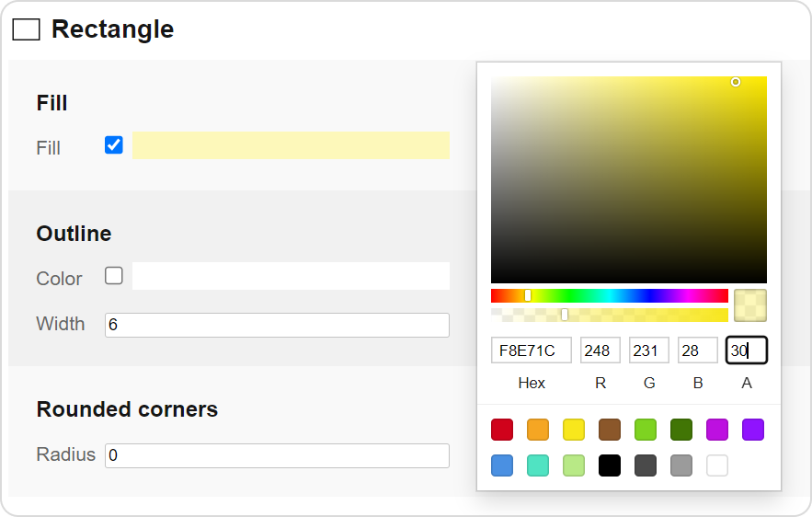Select the orange preset color swatch
Screen dimensions: 812x517
coord(538,430)
